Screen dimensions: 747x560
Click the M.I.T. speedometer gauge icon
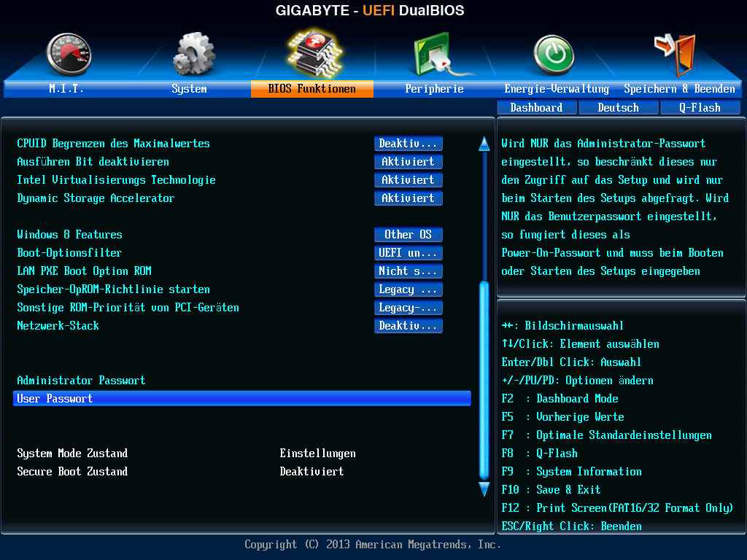(x=69, y=55)
